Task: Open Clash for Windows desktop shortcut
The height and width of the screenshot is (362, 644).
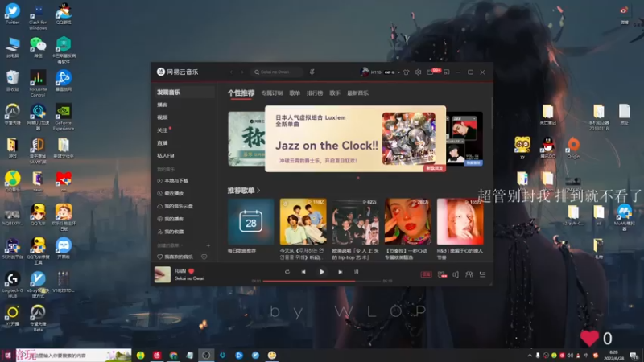Action: pos(38,16)
